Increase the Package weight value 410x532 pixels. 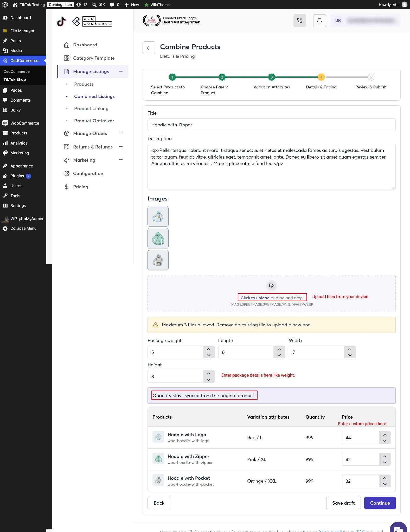pos(209,349)
